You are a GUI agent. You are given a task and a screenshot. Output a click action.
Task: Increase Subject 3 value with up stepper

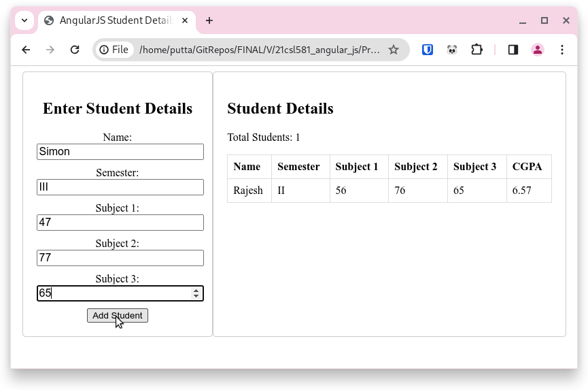[196, 290]
